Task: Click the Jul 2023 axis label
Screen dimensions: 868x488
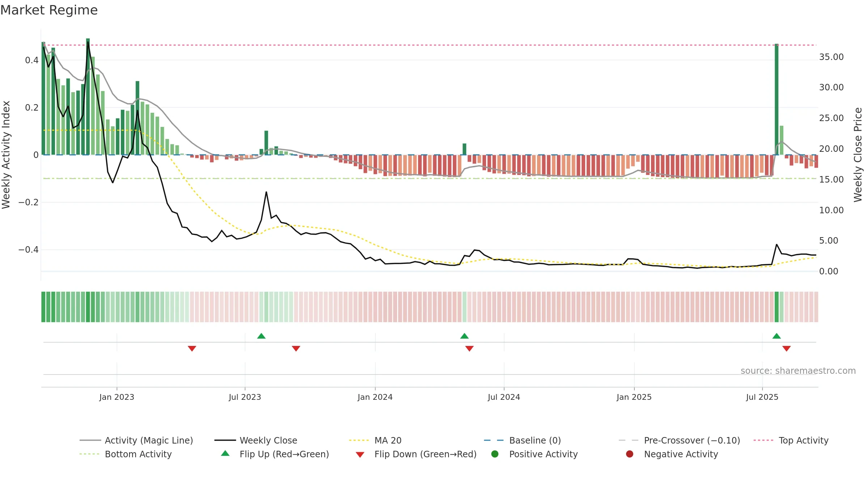Action: click(x=245, y=397)
